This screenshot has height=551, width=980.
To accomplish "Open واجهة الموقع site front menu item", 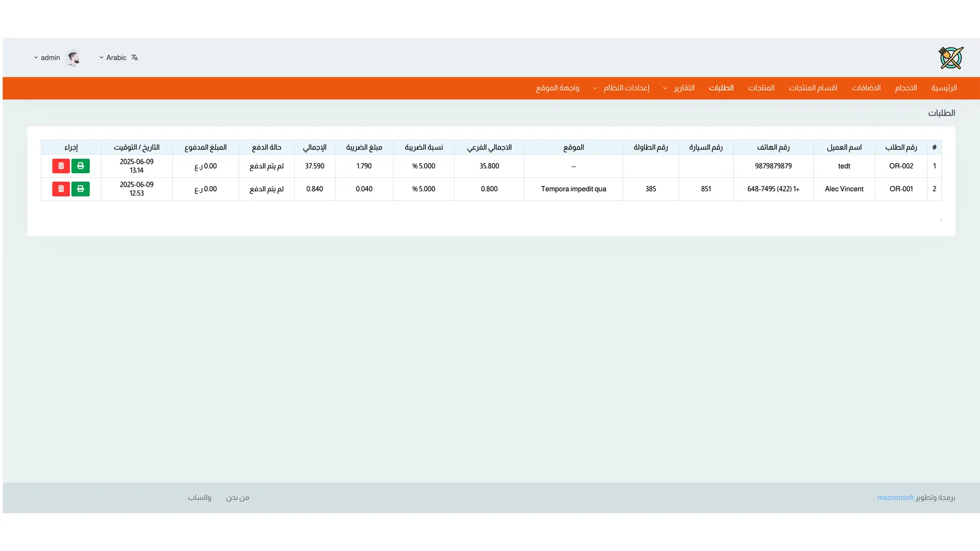I will pyautogui.click(x=557, y=88).
